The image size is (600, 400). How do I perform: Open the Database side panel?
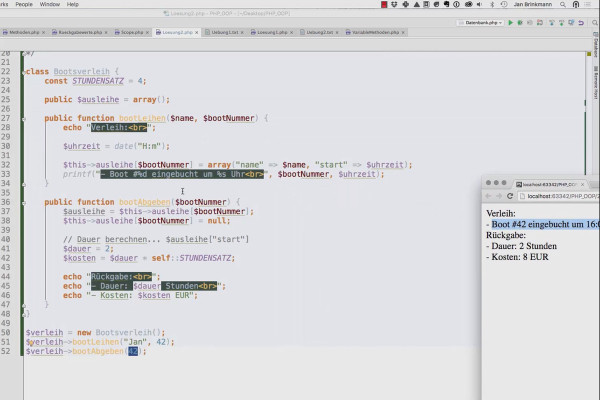click(x=596, y=44)
